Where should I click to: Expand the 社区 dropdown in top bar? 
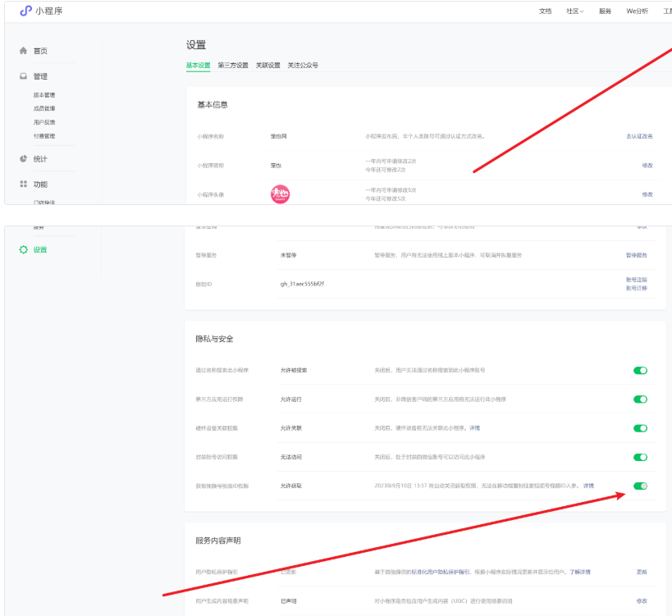click(574, 11)
